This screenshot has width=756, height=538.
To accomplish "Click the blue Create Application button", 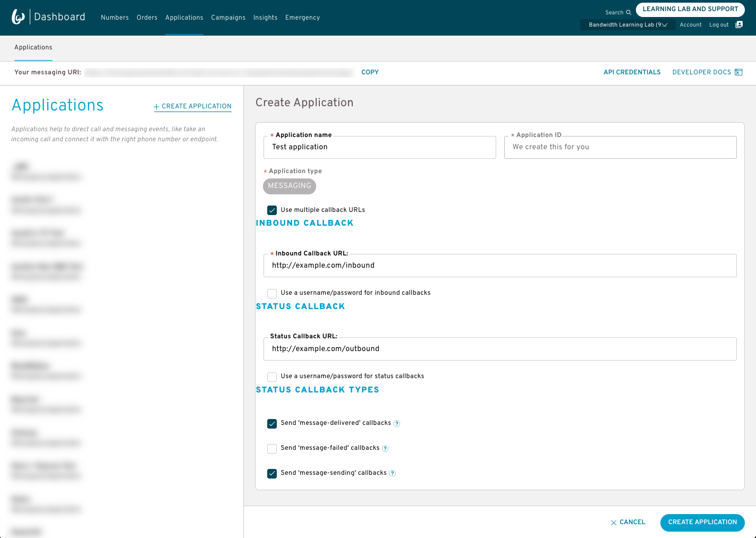I will [702, 523].
